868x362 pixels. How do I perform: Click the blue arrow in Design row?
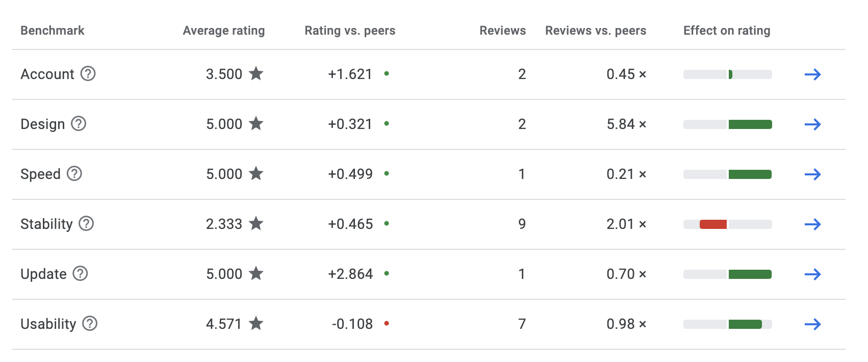click(812, 124)
